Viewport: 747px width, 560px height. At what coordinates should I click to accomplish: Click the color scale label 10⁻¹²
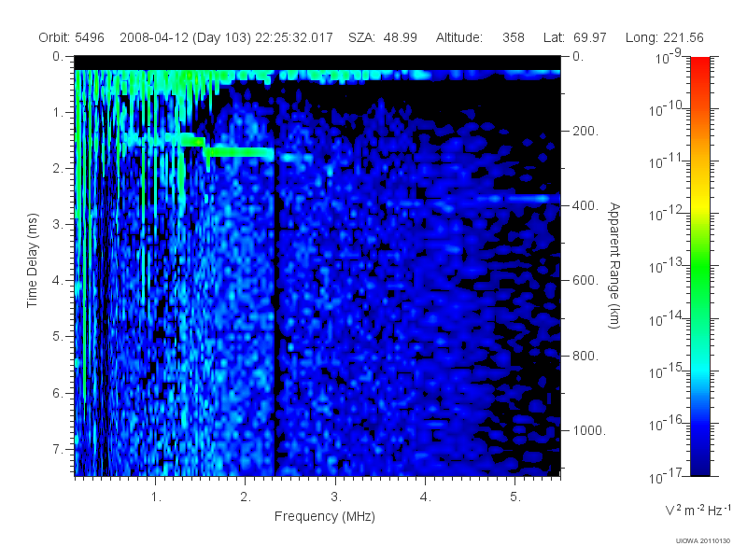pyautogui.click(x=667, y=214)
